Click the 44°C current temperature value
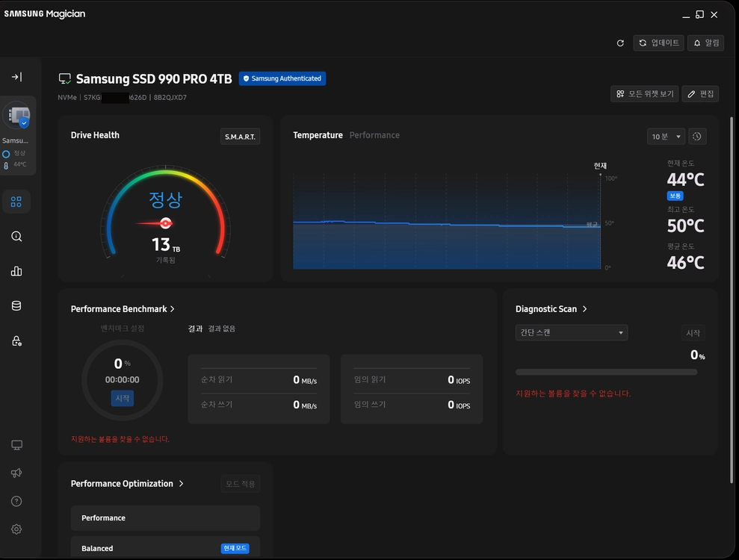This screenshot has height=560, width=739. [x=685, y=180]
